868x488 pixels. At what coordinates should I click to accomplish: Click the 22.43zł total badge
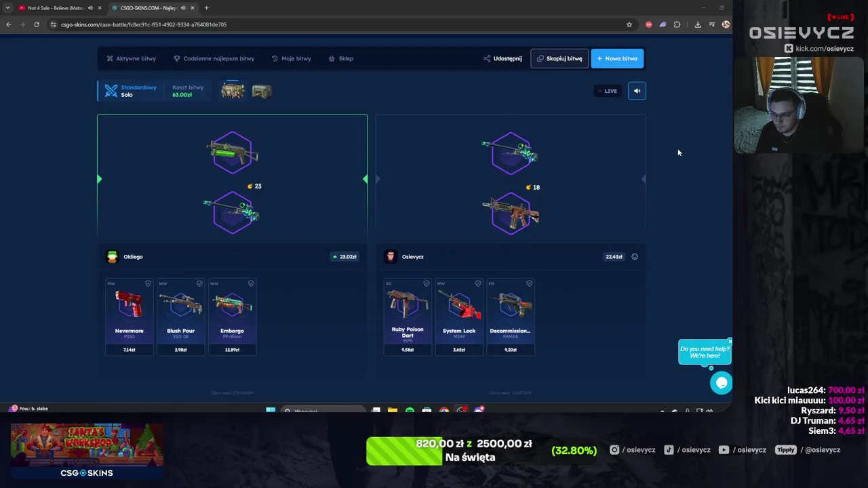point(614,256)
